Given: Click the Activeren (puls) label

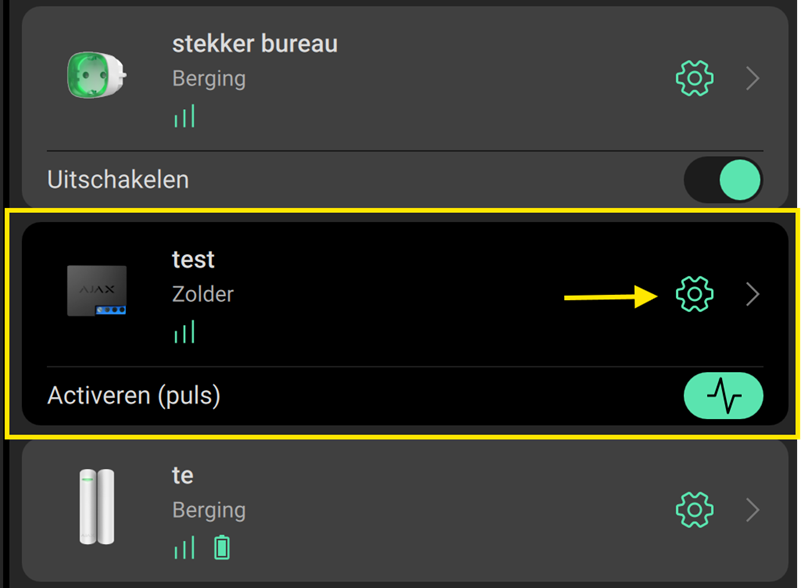Looking at the screenshot, I should click(x=133, y=396).
